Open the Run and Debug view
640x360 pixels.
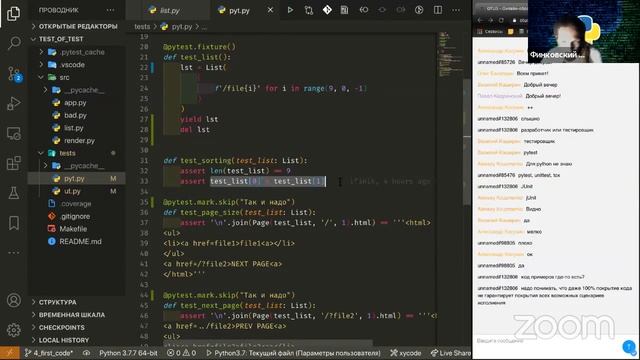[x=13, y=103]
